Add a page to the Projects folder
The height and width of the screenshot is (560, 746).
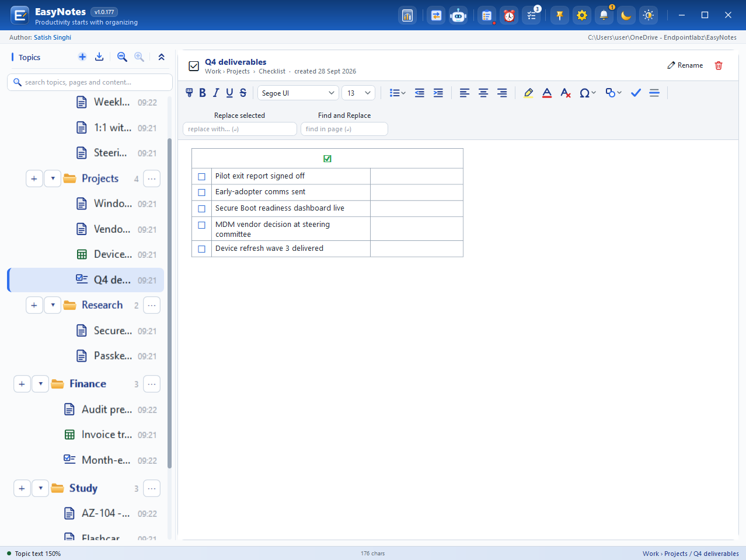click(x=34, y=178)
